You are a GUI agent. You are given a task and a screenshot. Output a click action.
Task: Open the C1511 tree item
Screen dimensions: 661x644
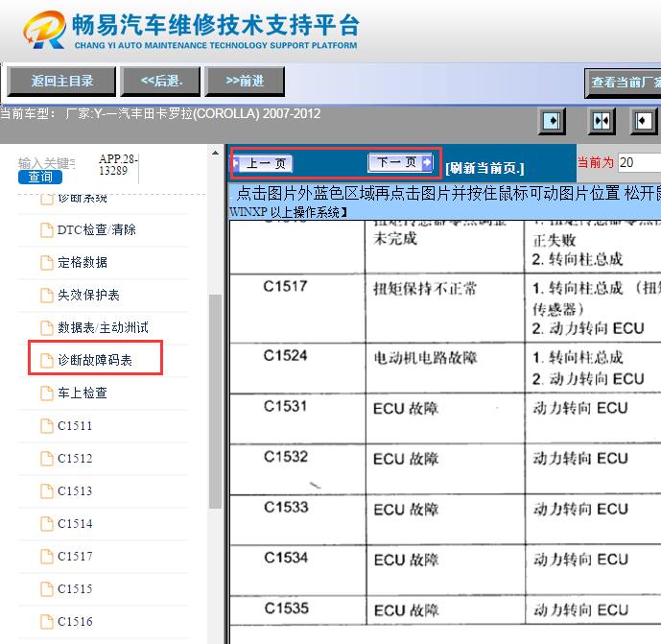pyautogui.click(x=75, y=425)
